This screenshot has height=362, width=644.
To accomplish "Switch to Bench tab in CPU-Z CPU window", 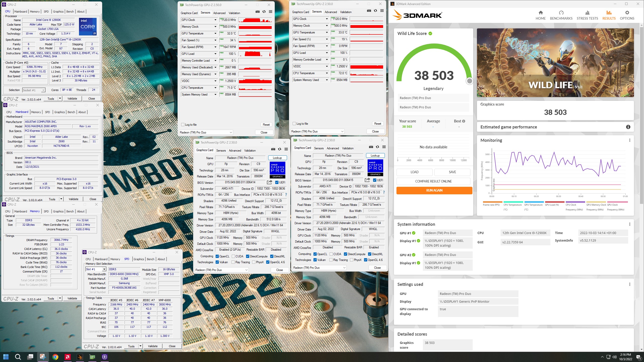I will coord(70,12).
